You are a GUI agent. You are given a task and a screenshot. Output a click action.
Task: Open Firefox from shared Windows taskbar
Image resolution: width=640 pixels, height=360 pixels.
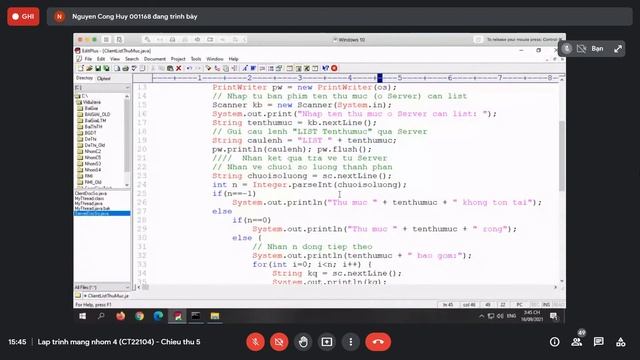click(x=120, y=316)
